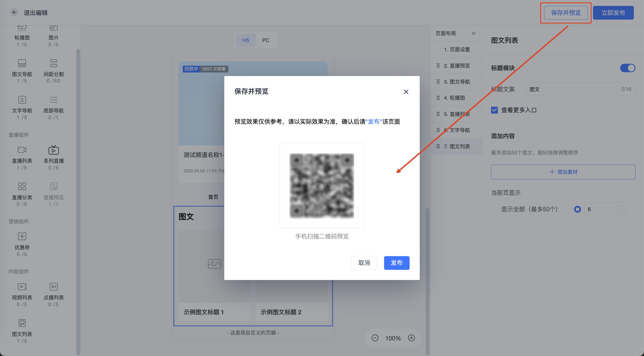Image resolution: width=644 pixels, height=356 pixels.
Task: Click the preview QR code image
Action: coord(322,186)
